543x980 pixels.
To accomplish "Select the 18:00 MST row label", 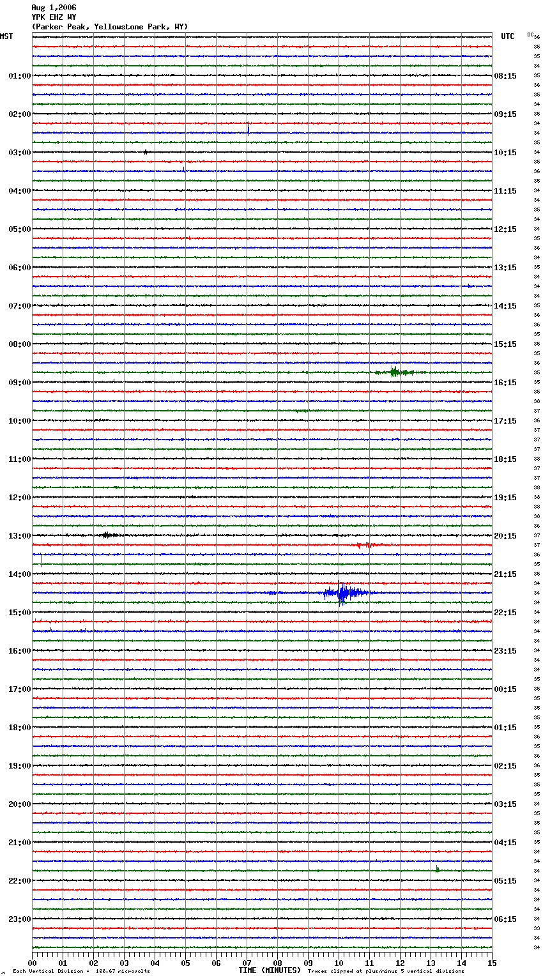I will tap(20, 728).
